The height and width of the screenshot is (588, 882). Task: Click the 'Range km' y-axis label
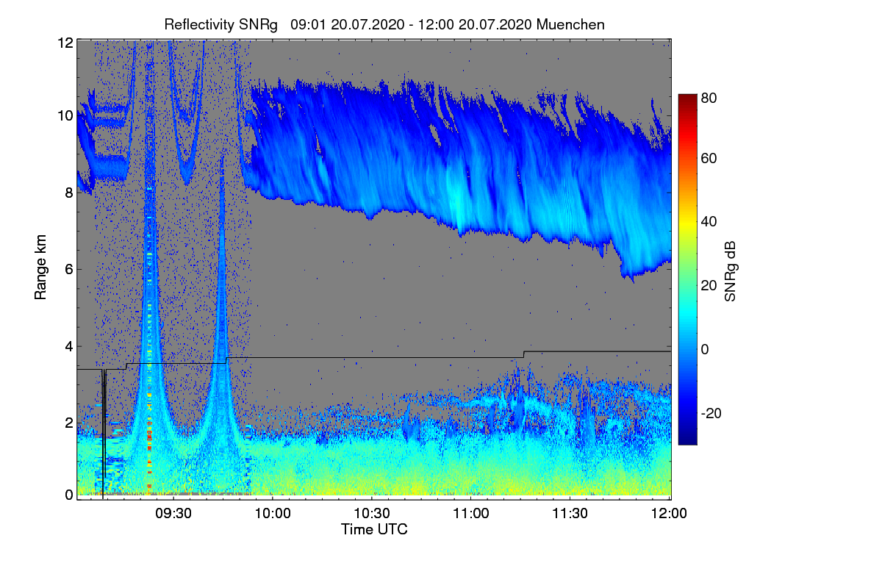(x=40, y=268)
